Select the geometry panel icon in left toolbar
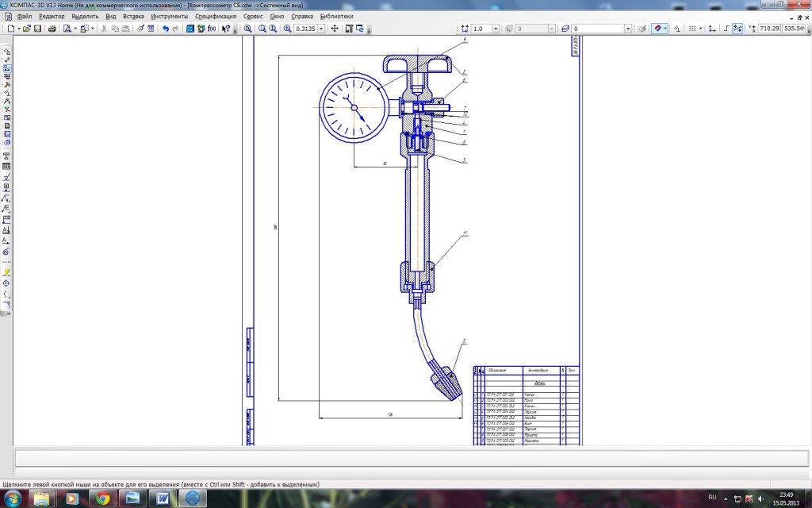This screenshot has height=508, width=812. pyautogui.click(x=6, y=52)
